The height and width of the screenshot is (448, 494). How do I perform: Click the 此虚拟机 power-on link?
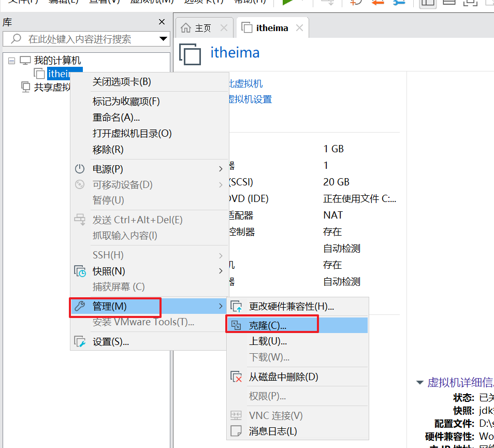tap(246, 84)
